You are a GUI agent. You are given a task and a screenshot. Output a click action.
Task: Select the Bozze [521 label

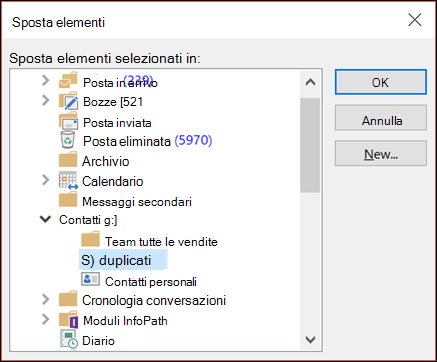tap(113, 102)
